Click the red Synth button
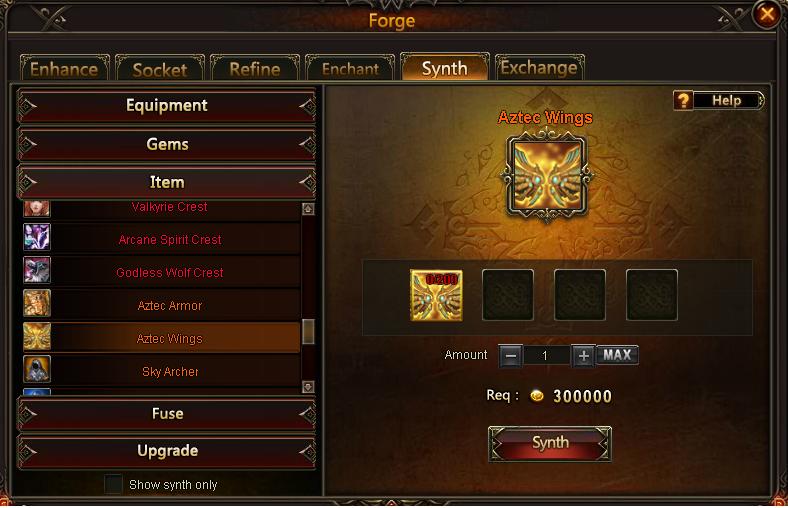 550,443
